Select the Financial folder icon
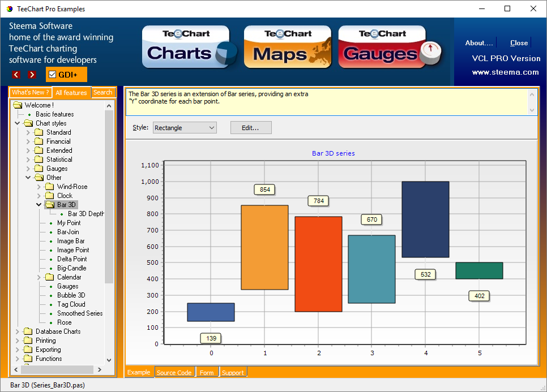This screenshot has width=547, height=392. coord(39,141)
